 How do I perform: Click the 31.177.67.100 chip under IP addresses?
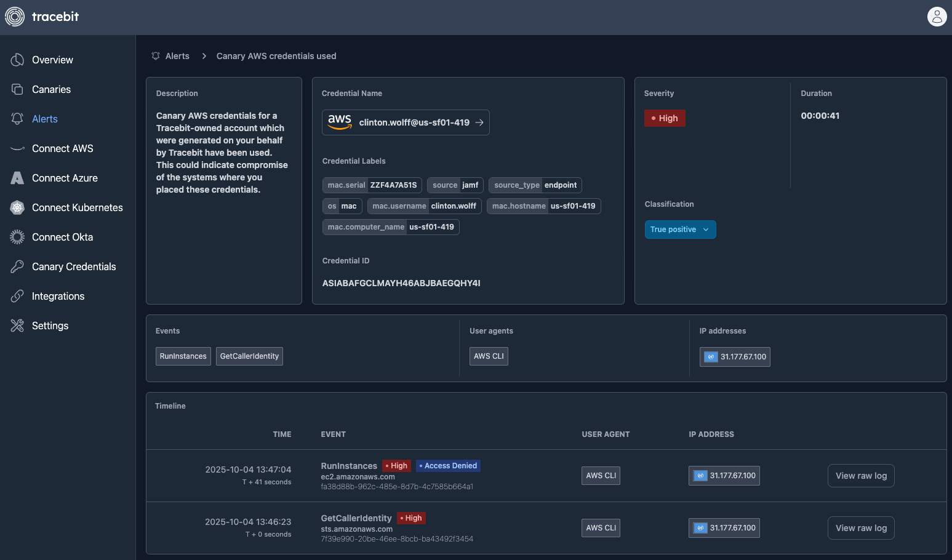coord(735,357)
